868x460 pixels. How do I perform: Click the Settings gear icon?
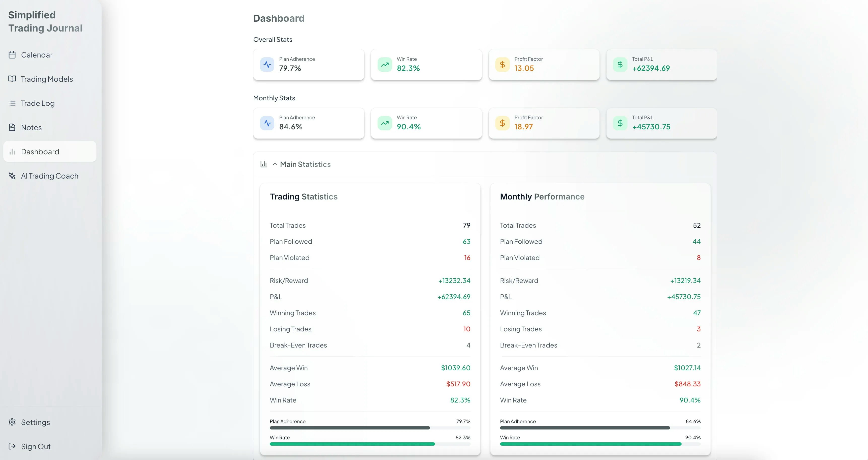[12, 422]
